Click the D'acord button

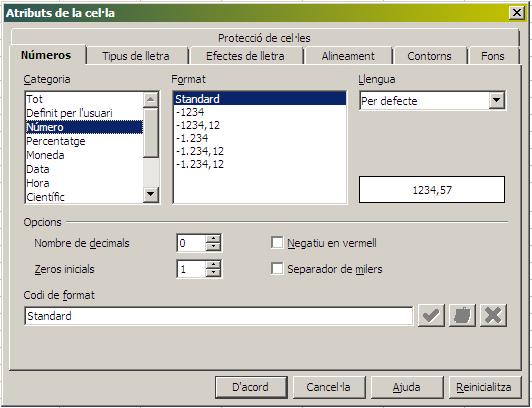tap(251, 387)
